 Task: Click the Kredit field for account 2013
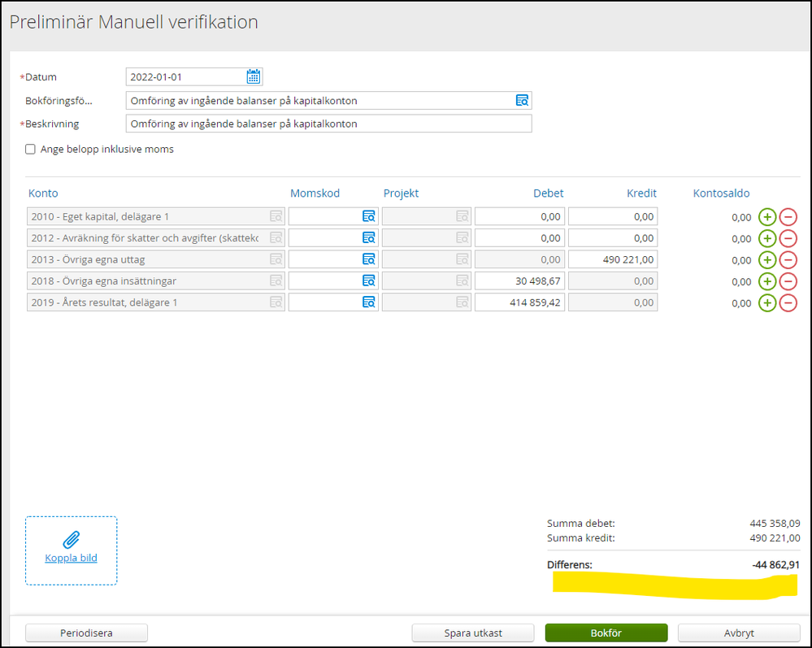pos(613,260)
